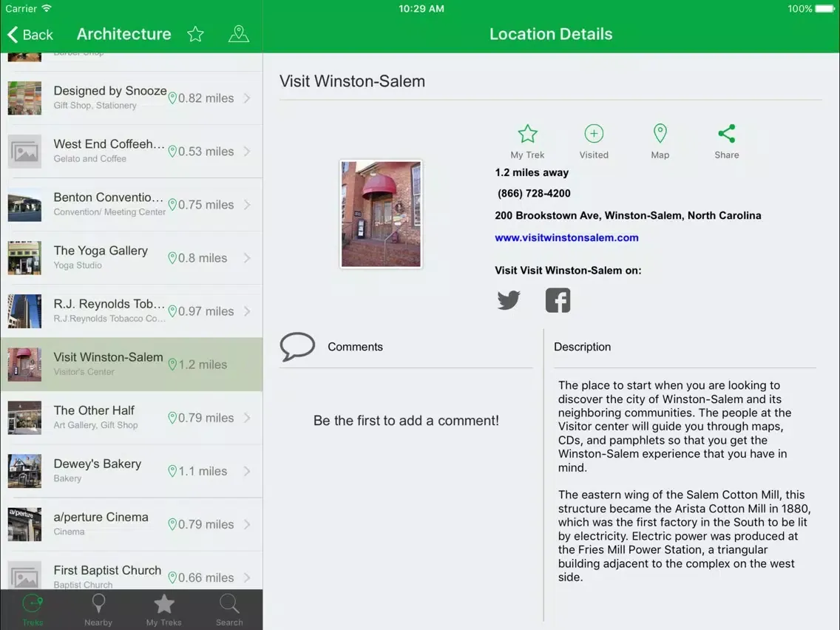Favorite the Architecture trek with star icon
The image size is (840, 630).
click(x=195, y=34)
